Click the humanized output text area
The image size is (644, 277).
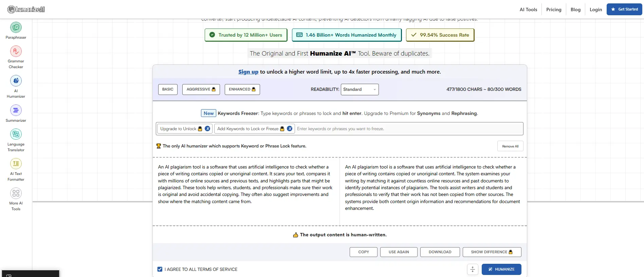pyautogui.click(x=433, y=192)
